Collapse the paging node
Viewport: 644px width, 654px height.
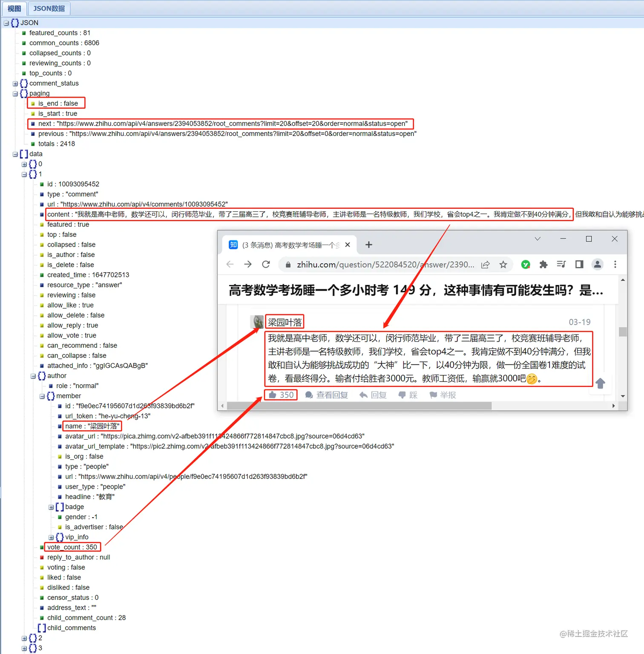[x=15, y=94]
